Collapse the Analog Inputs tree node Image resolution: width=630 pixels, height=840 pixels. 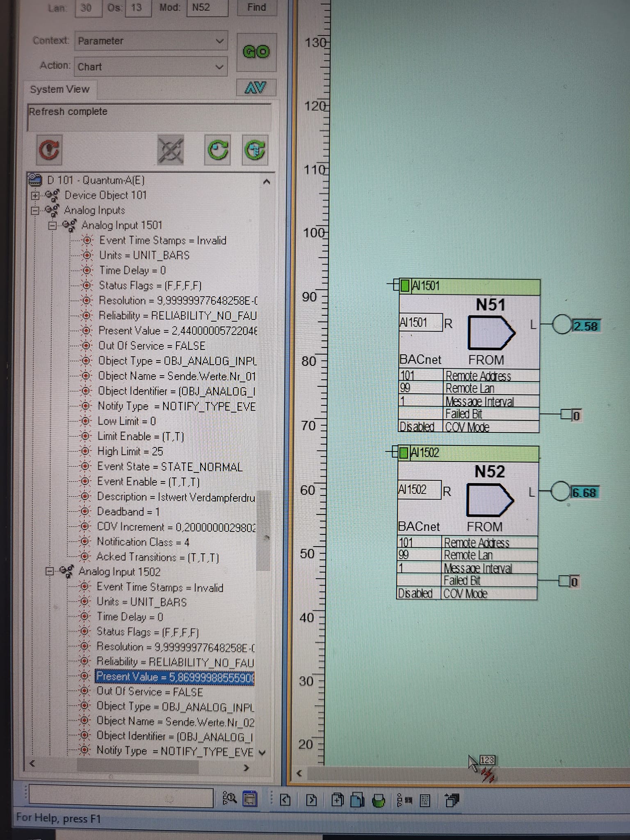coord(36,210)
